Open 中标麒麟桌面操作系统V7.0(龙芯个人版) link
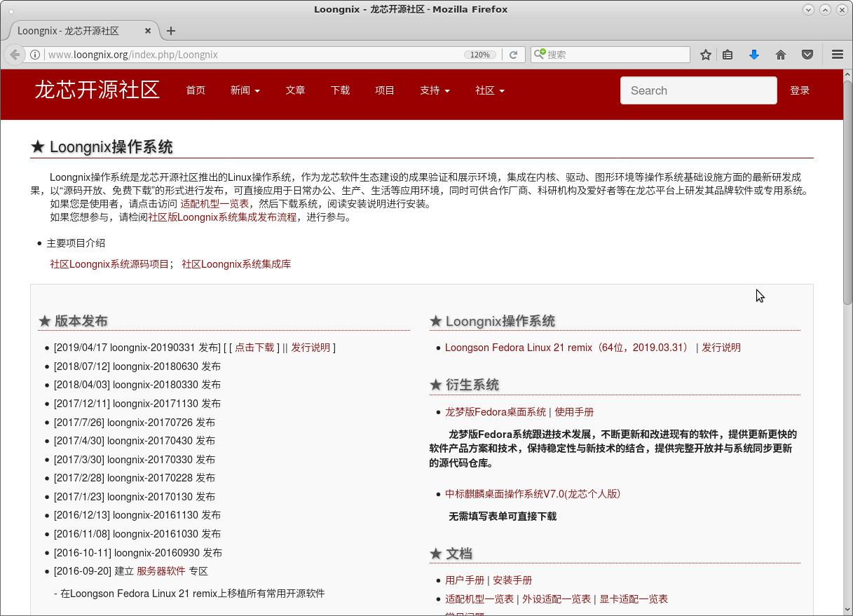 click(x=533, y=494)
